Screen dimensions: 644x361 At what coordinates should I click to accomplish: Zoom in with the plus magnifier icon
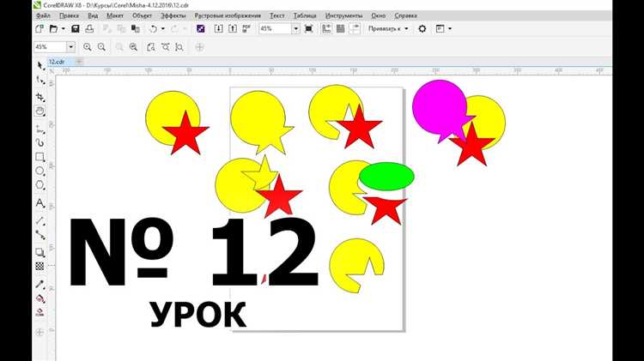click(x=87, y=47)
